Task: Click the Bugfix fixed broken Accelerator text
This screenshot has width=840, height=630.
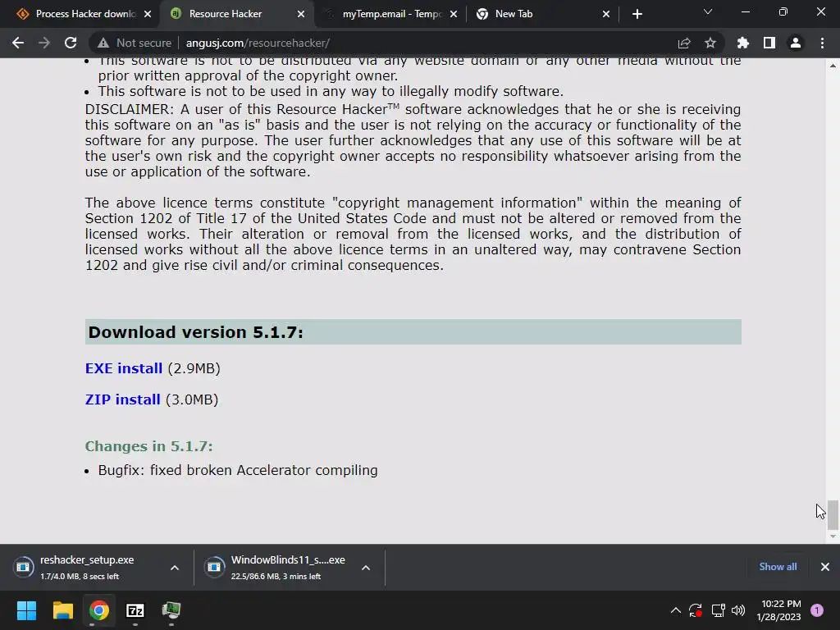Action: coord(238,470)
